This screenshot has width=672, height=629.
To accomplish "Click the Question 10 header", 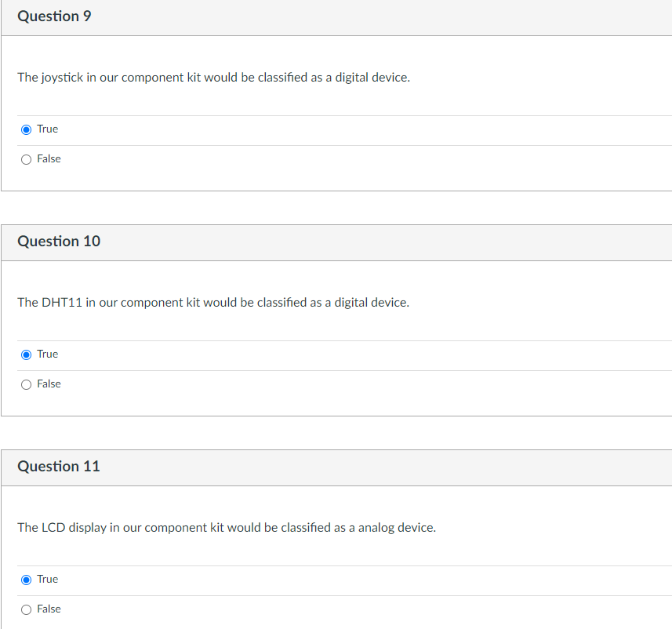I will click(x=59, y=242).
